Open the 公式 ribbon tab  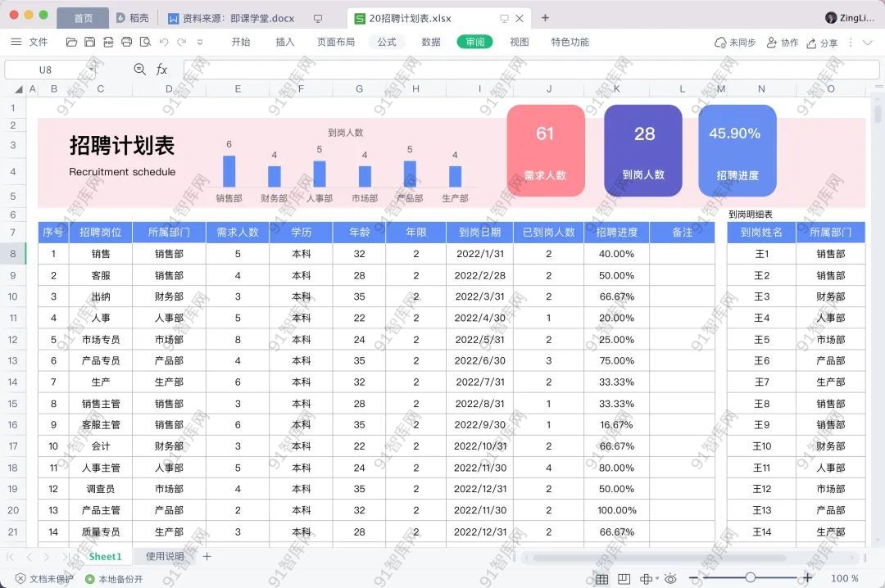point(387,42)
